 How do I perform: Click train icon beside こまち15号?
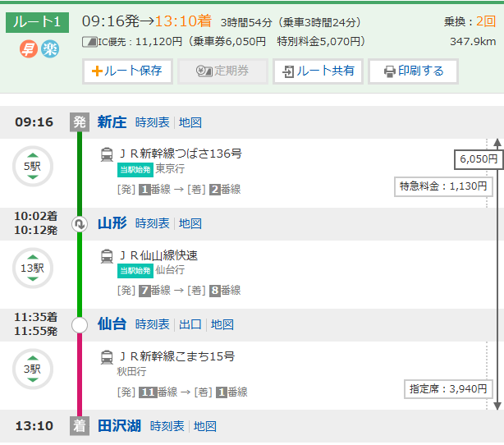[108, 357]
